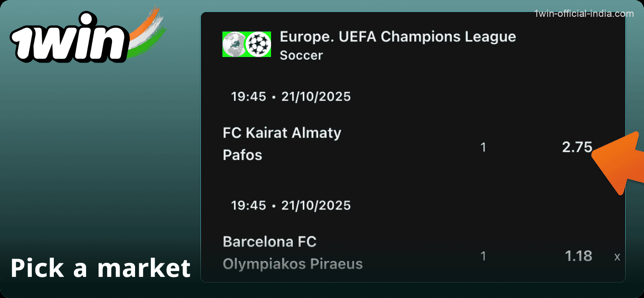
Task: Select the 1.18 odds for Barcelona FC
Action: pyautogui.click(x=578, y=256)
